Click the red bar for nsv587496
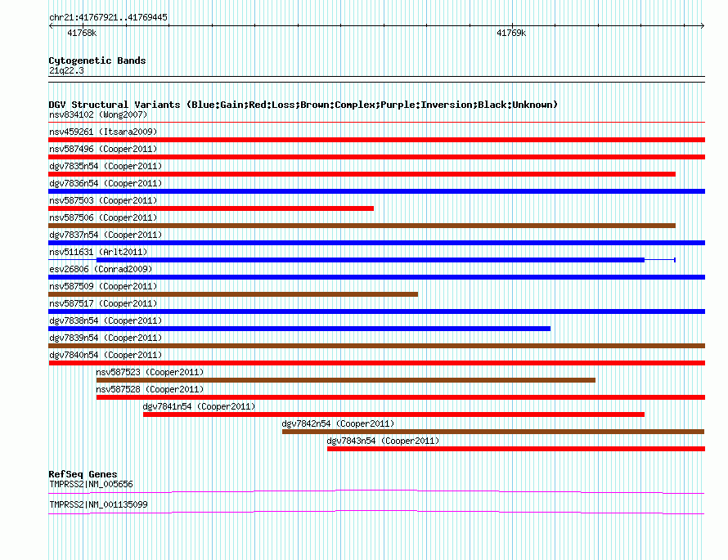The image size is (728, 560). tap(376, 157)
